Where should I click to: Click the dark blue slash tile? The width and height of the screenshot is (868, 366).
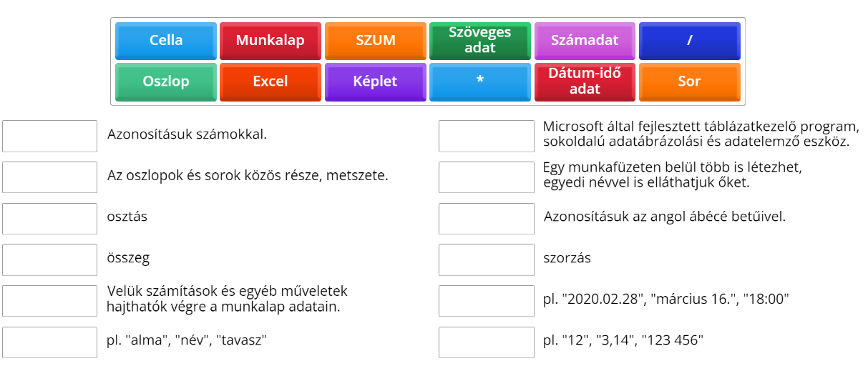(x=690, y=41)
